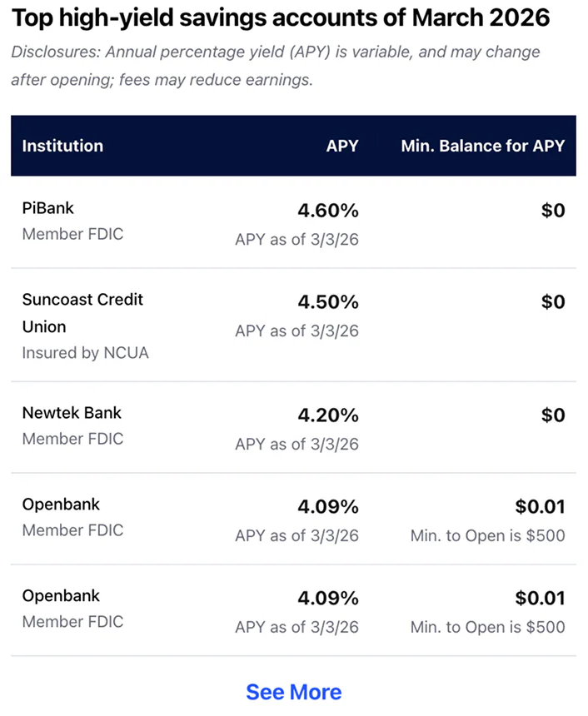Screen dimensions: 588x716
Task: Select PiBank's 4.60% APY value
Action: click(x=327, y=211)
